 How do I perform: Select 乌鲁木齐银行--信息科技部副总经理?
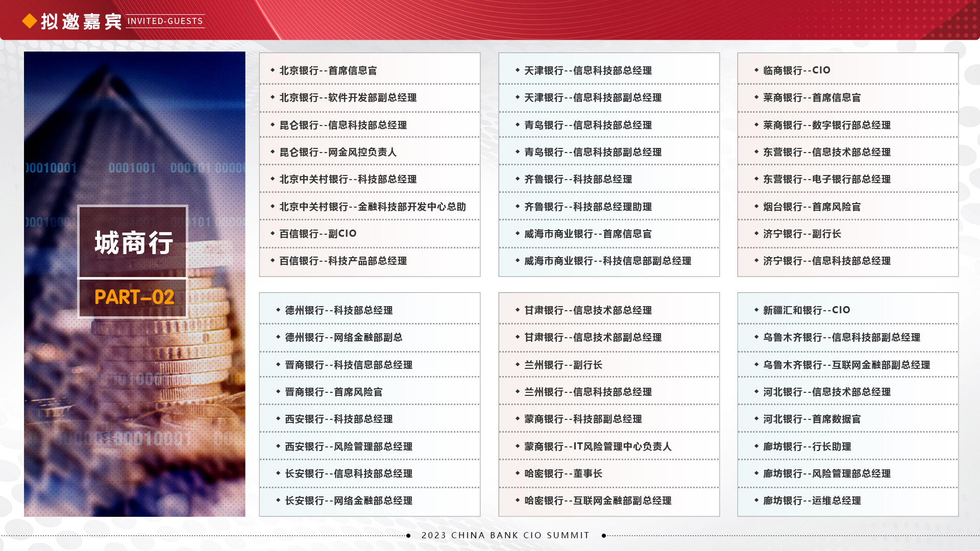click(842, 337)
